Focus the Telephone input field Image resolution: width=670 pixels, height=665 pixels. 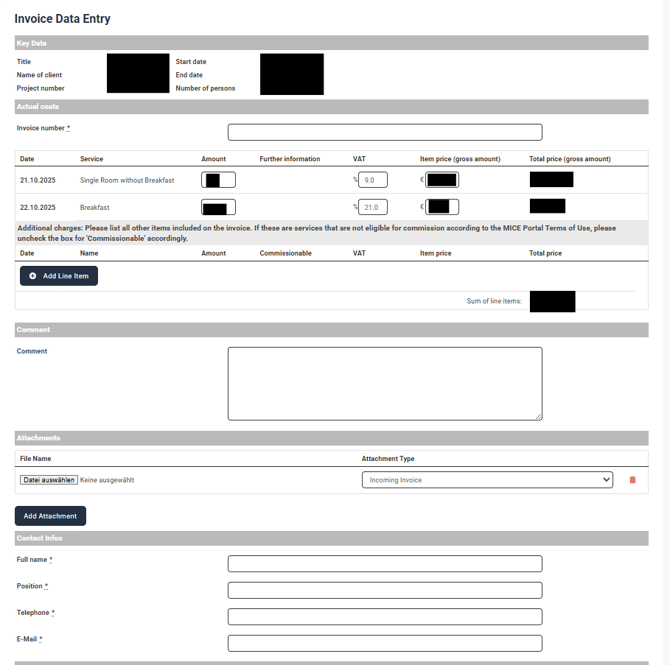point(384,617)
